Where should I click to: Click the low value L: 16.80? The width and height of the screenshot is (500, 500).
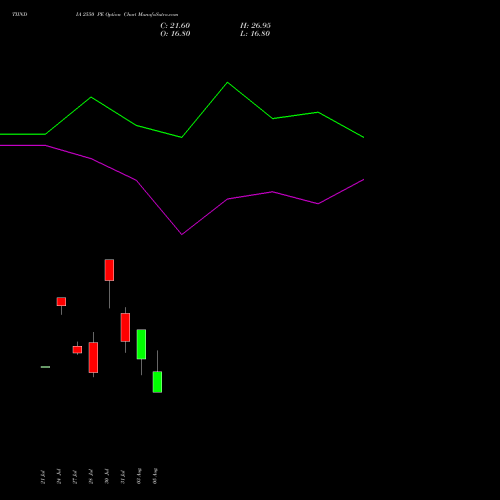point(255,34)
